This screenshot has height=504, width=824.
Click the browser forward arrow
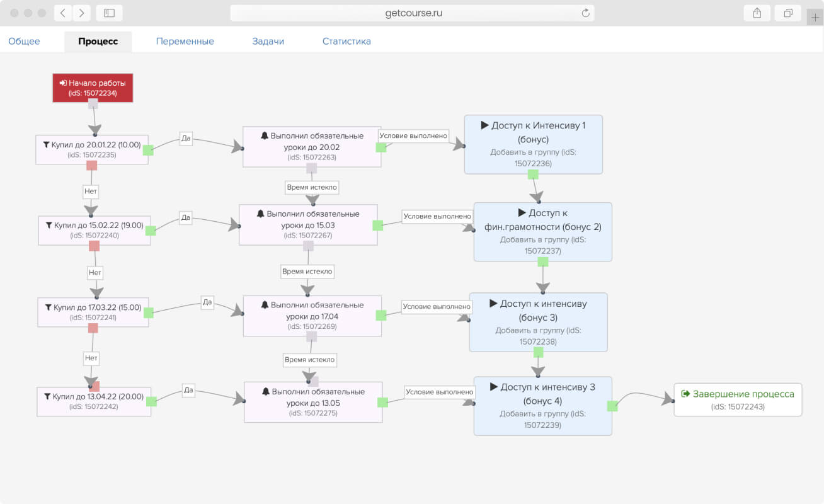(82, 13)
